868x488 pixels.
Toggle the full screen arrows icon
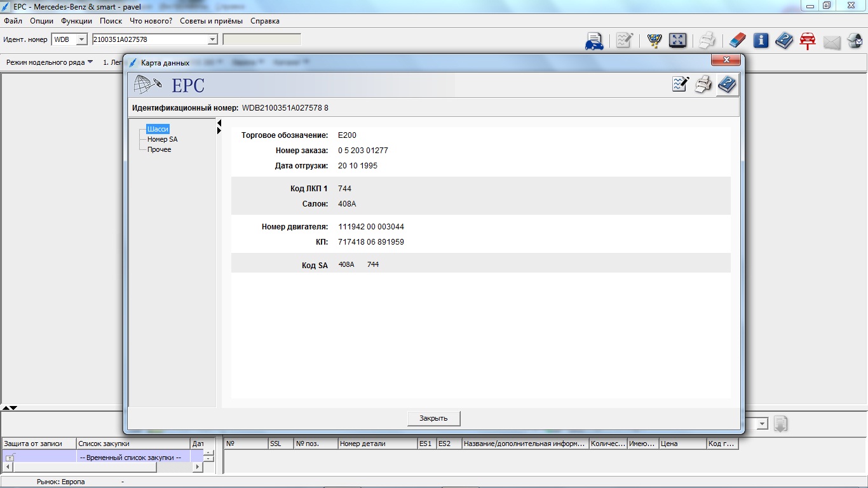[x=677, y=41]
